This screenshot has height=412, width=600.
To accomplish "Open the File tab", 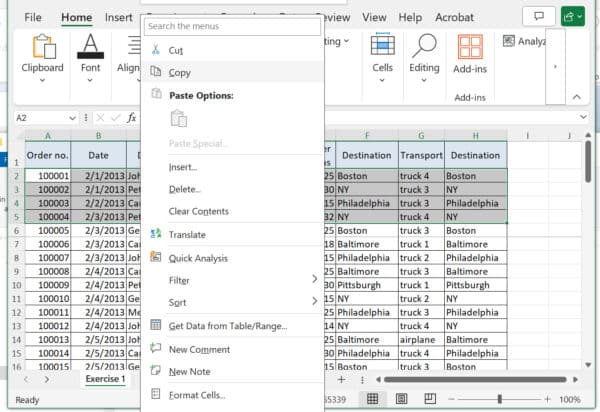I will [33, 17].
